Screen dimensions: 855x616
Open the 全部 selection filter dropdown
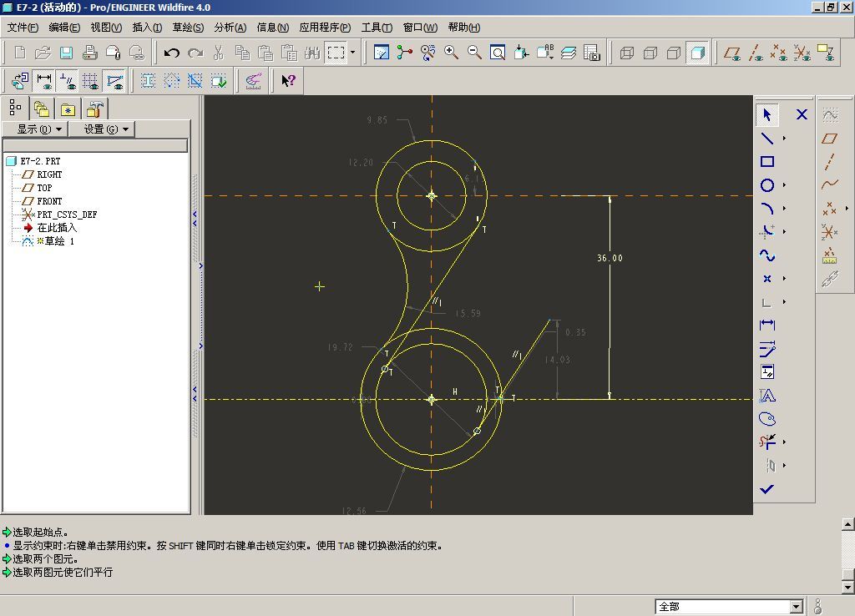pos(796,606)
